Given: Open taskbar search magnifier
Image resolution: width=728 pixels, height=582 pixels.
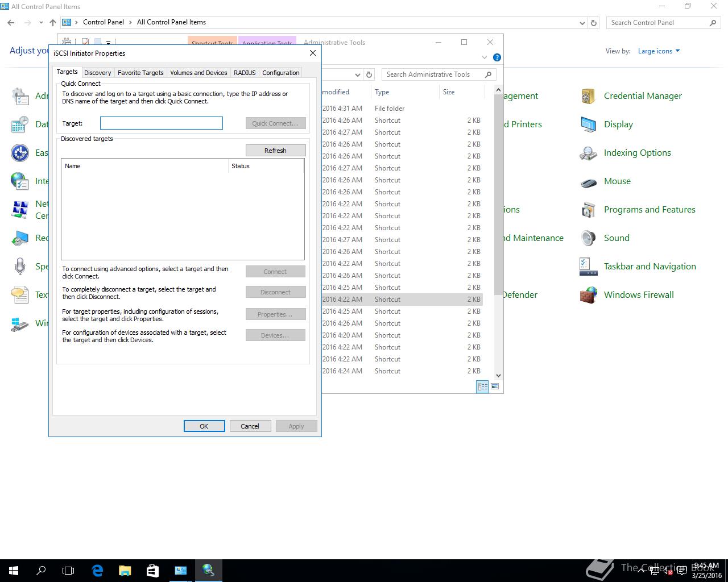Looking at the screenshot, I should click(x=41, y=570).
